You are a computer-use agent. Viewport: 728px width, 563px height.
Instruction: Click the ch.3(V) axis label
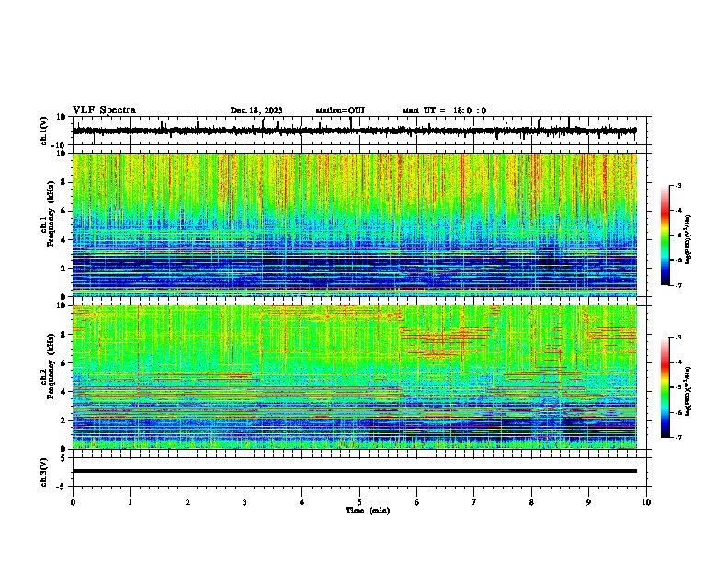(x=43, y=472)
